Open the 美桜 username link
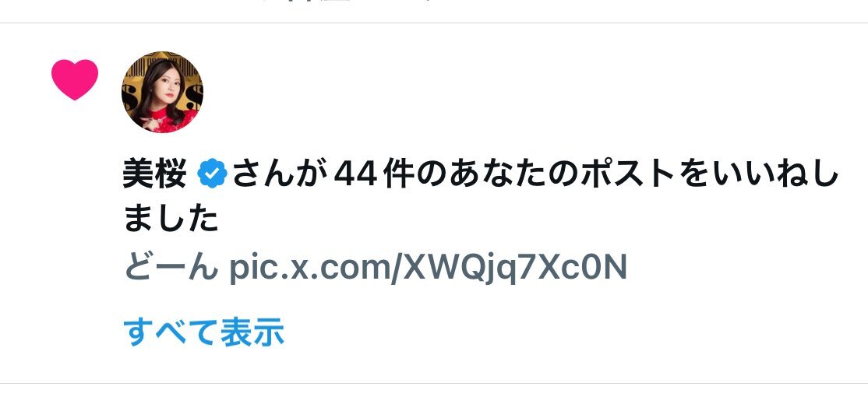868x411 pixels. [x=154, y=173]
